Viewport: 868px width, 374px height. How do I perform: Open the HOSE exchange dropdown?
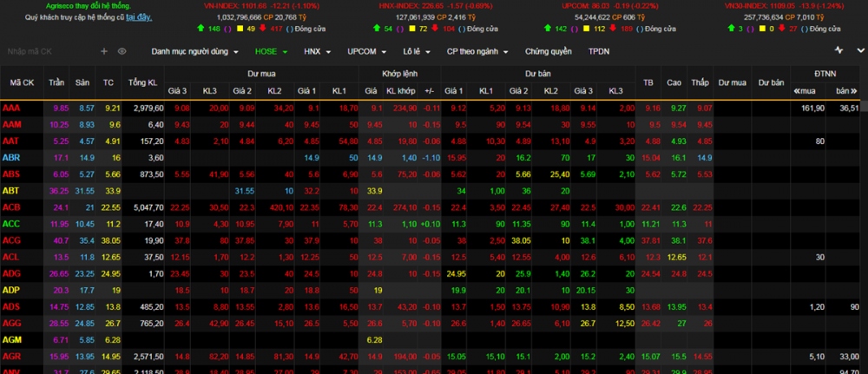271,51
